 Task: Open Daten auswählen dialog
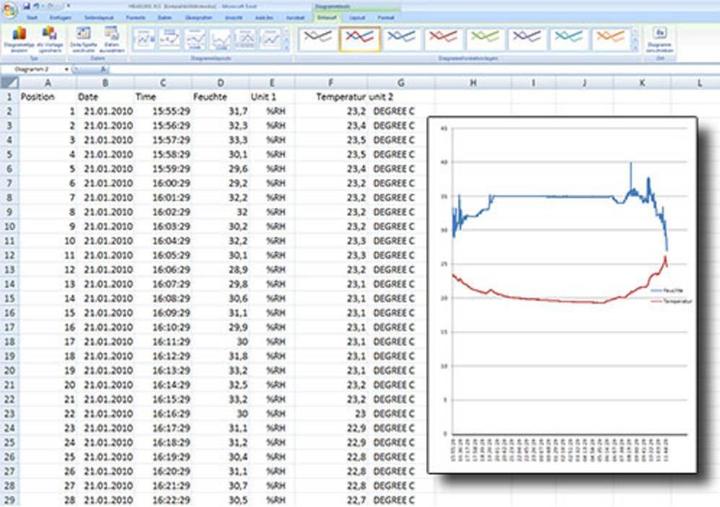(111, 37)
